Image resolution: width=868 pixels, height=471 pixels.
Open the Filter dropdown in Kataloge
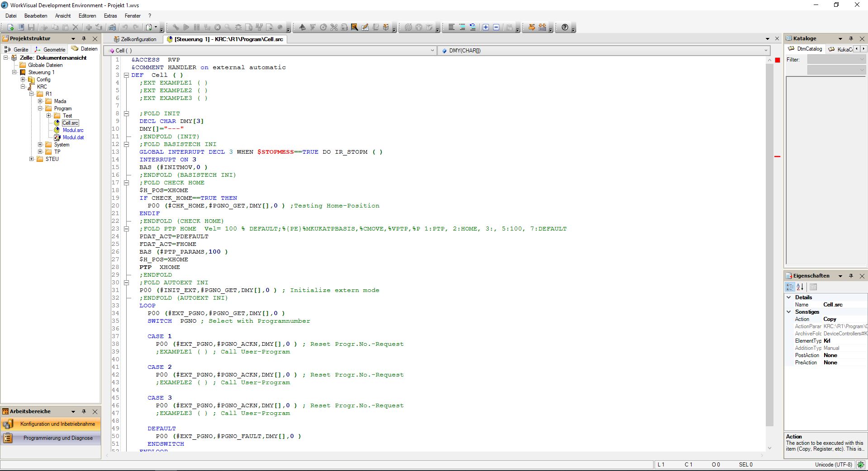tap(836, 60)
